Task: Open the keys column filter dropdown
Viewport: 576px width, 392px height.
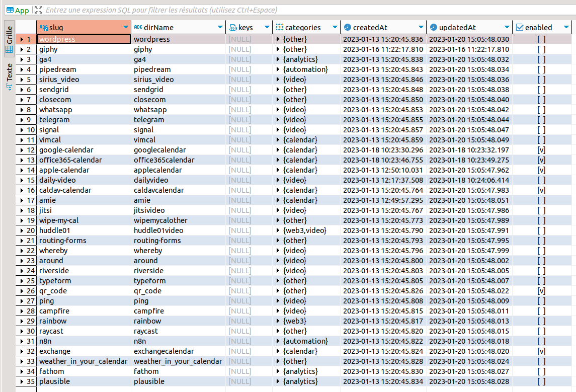Action: pyautogui.click(x=267, y=27)
